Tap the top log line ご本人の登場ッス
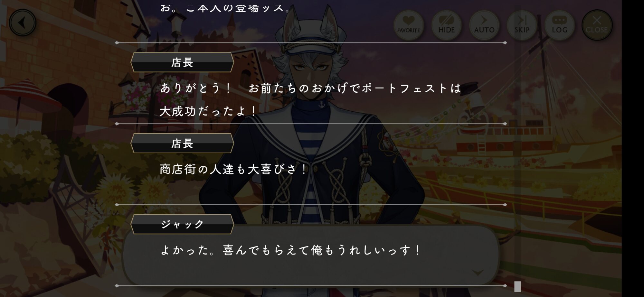 tap(225, 7)
